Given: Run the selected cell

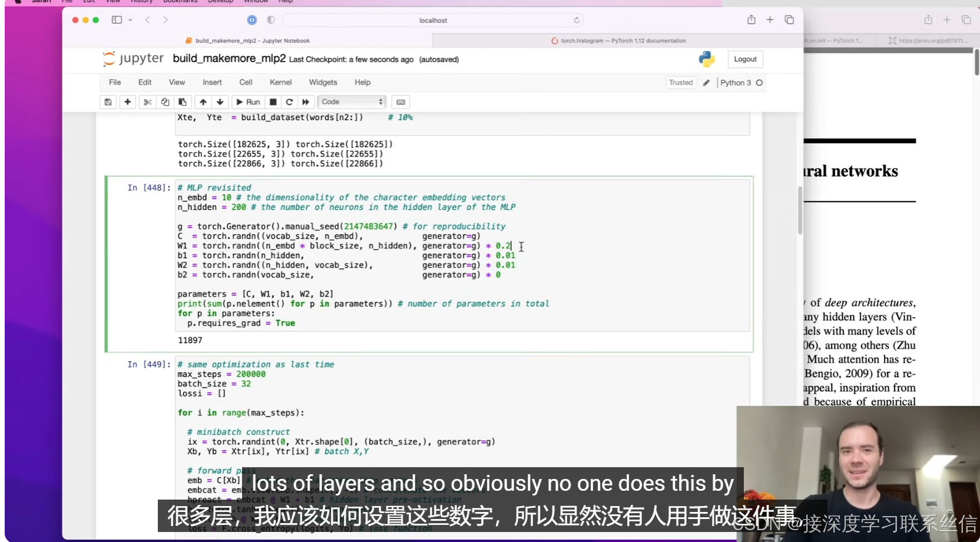Looking at the screenshot, I should (248, 102).
